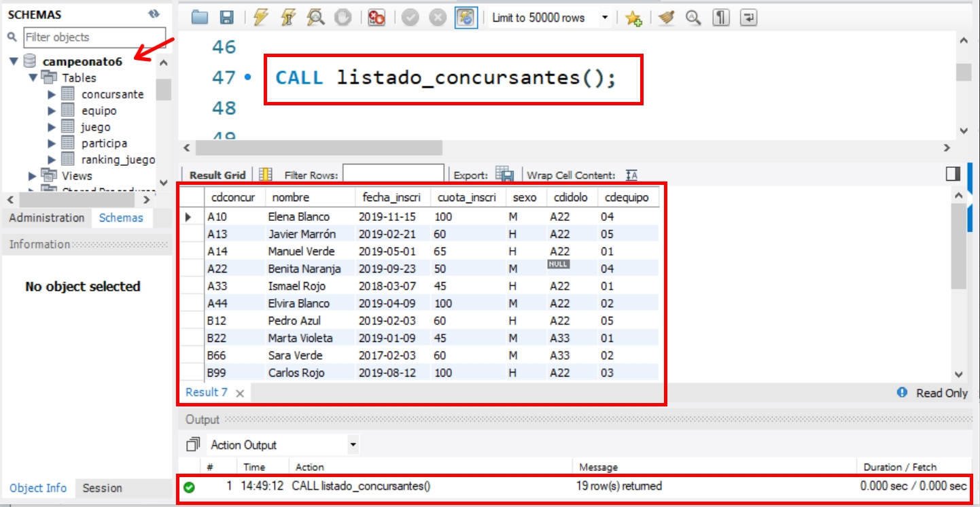Image resolution: width=980 pixels, height=507 pixels.
Task: Stop the running query
Action: click(x=343, y=18)
